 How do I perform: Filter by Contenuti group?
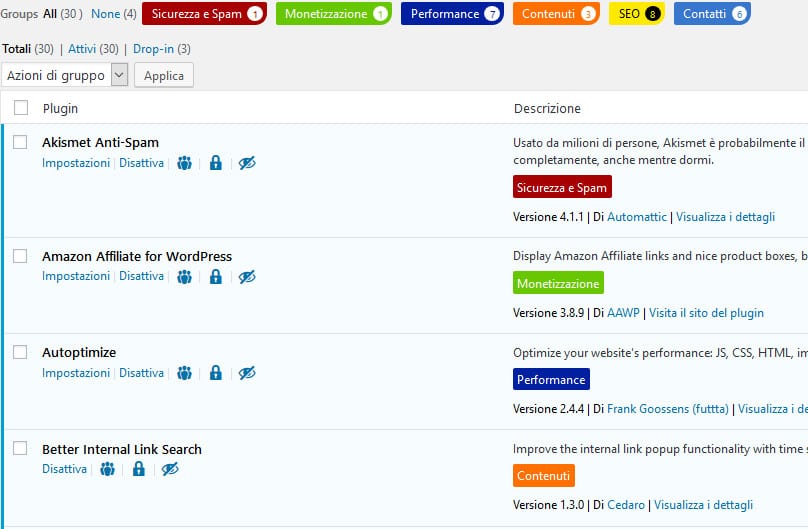pyautogui.click(x=556, y=14)
